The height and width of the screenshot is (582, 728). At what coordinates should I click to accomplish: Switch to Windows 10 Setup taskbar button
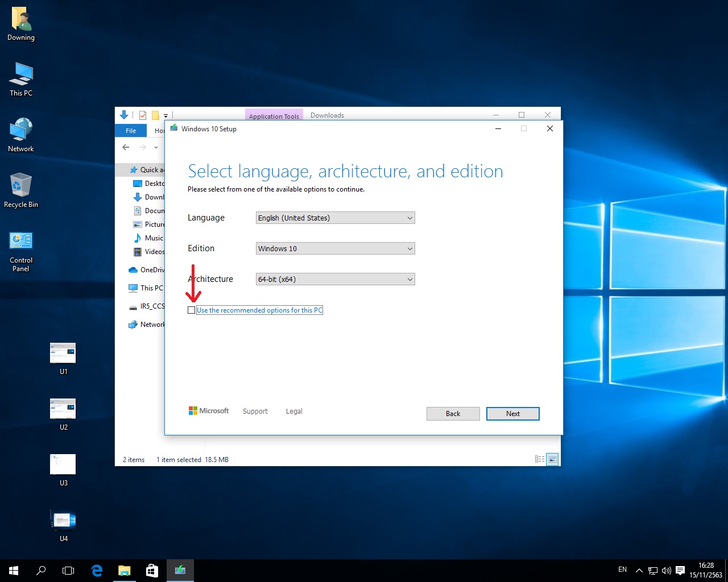(x=180, y=571)
